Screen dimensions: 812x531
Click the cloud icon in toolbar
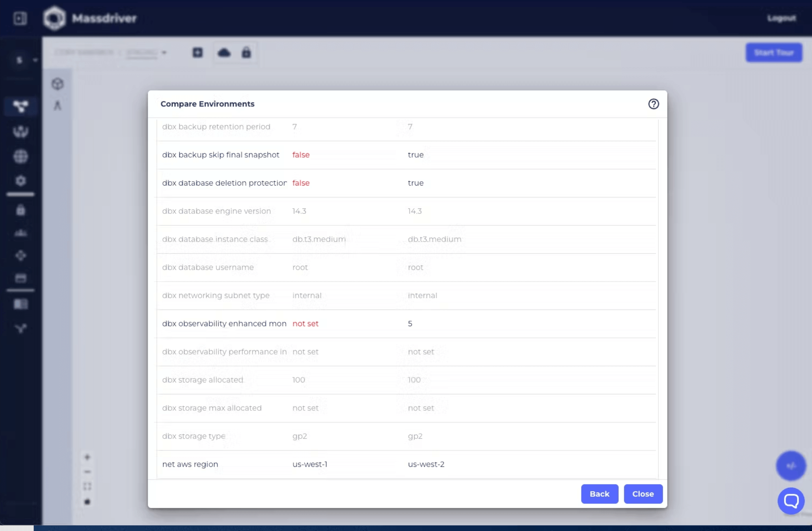[x=224, y=52]
